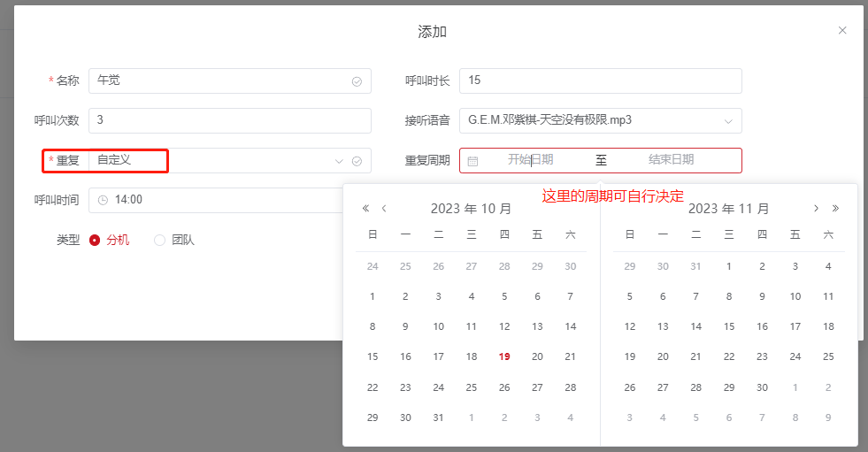Click the calendar icon in 重复周期 field
The width and height of the screenshot is (868, 452).
(x=472, y=161)
